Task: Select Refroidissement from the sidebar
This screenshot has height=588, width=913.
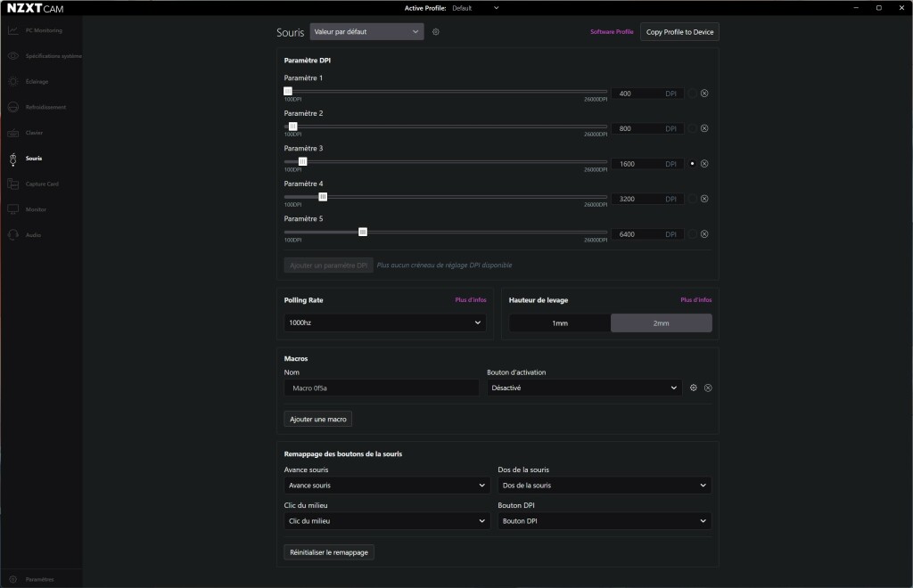Action: [x=46, y=107]
